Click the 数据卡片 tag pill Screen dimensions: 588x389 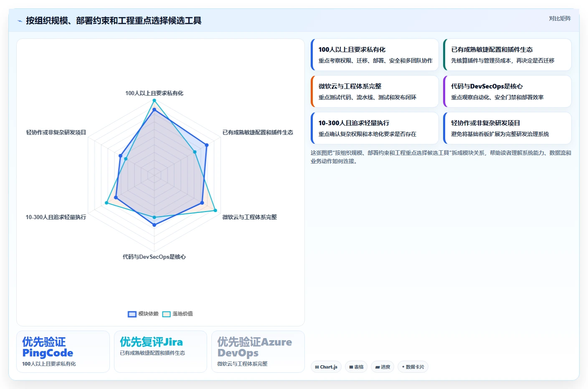coord(413,367)
